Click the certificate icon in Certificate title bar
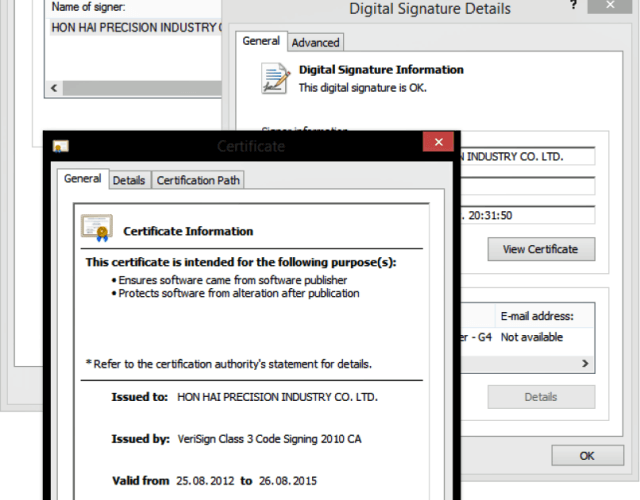Viewport: 640px width, 500px height. point(60,146)
